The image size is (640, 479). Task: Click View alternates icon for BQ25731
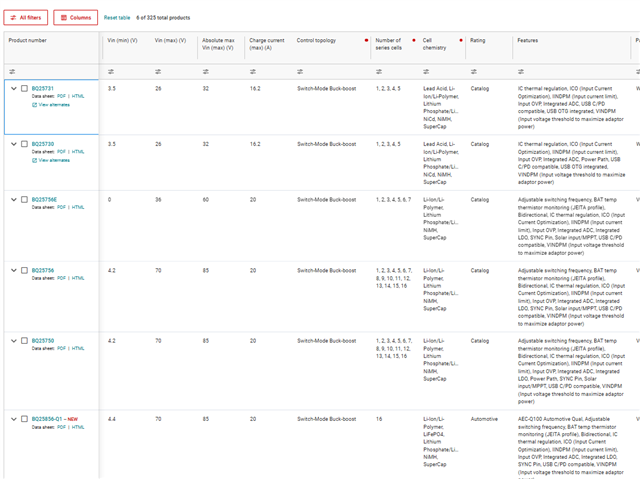(34, 105)
